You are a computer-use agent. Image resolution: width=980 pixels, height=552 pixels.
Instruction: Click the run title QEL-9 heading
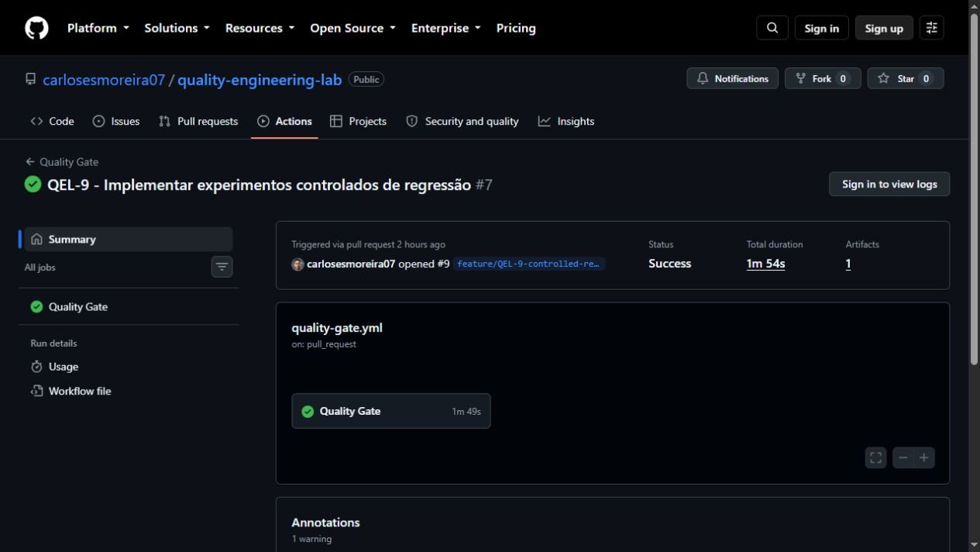click(259, 185)
